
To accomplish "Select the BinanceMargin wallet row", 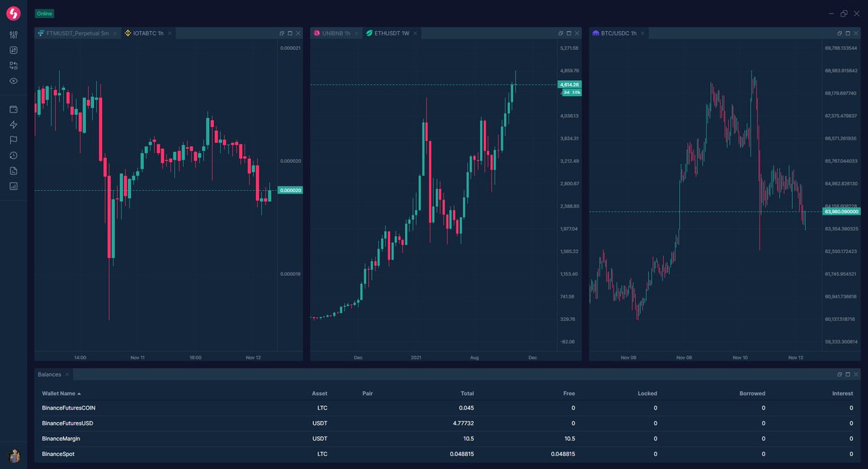I will click(x=448, y=438).
